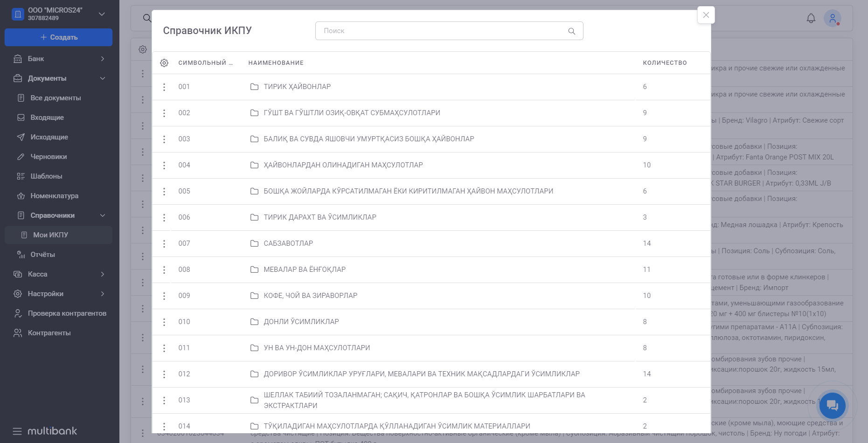Open the user profile avatar

(x=832, y=18)
